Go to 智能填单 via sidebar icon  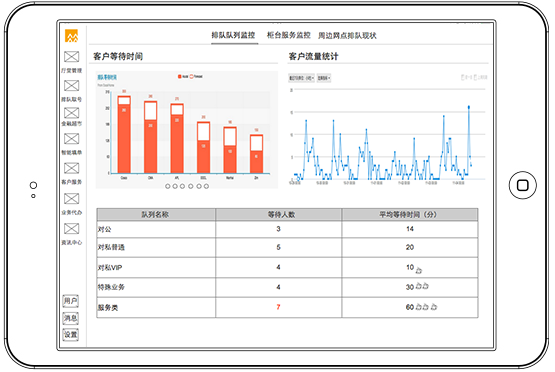tap(71, 139)
